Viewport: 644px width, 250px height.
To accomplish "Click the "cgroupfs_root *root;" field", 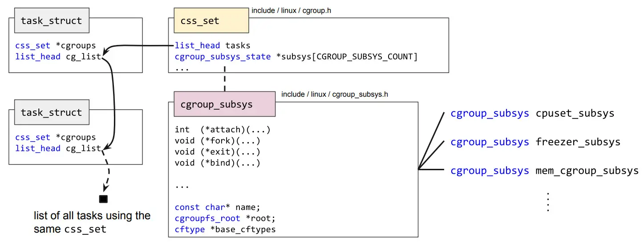I will [225, 218].
